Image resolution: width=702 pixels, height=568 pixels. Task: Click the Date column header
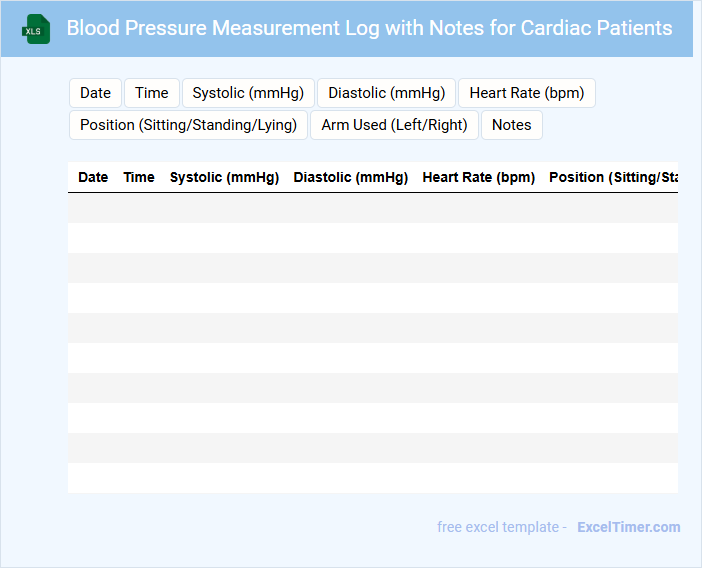93,177
